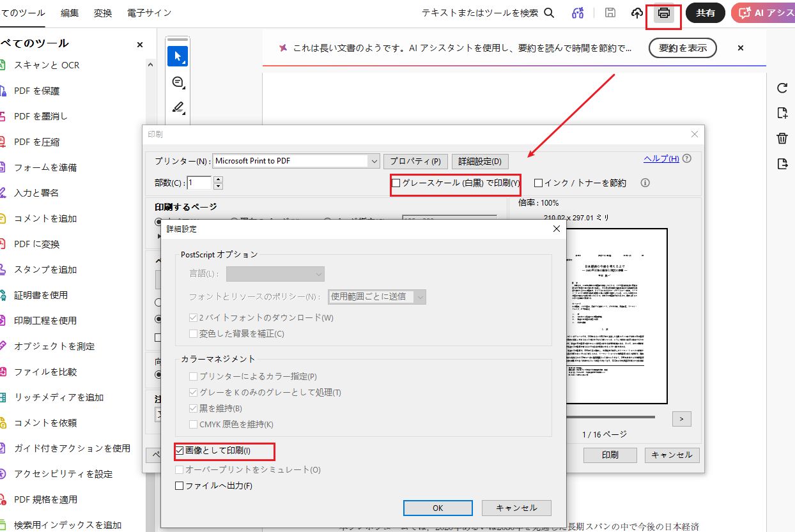Click the テキストまたはツールを検索 search field
The height and width of the screenshot is (532, 795).
pyautogui.click(x=480, y=13)
